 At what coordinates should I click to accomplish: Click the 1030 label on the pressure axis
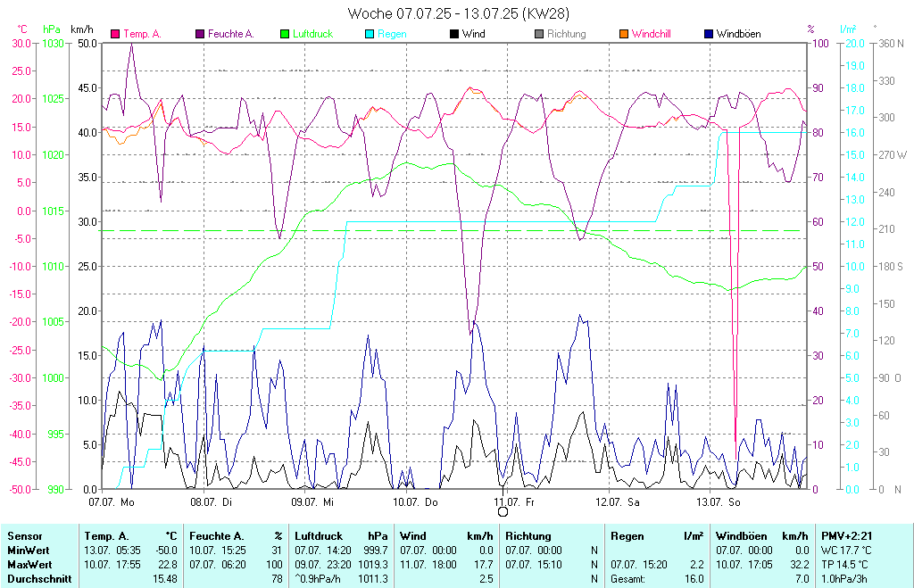tap(53, 43)
